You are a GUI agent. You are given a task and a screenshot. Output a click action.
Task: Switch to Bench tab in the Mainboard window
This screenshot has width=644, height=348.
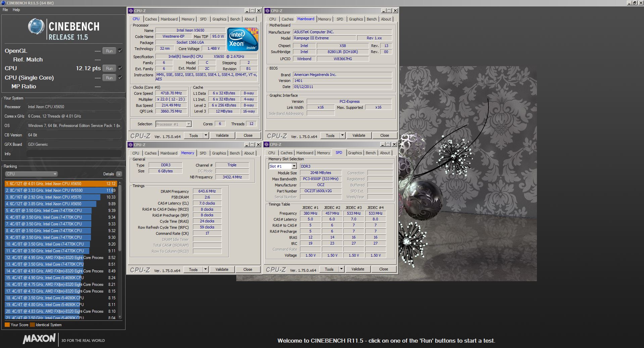click(x=371, y=19)
